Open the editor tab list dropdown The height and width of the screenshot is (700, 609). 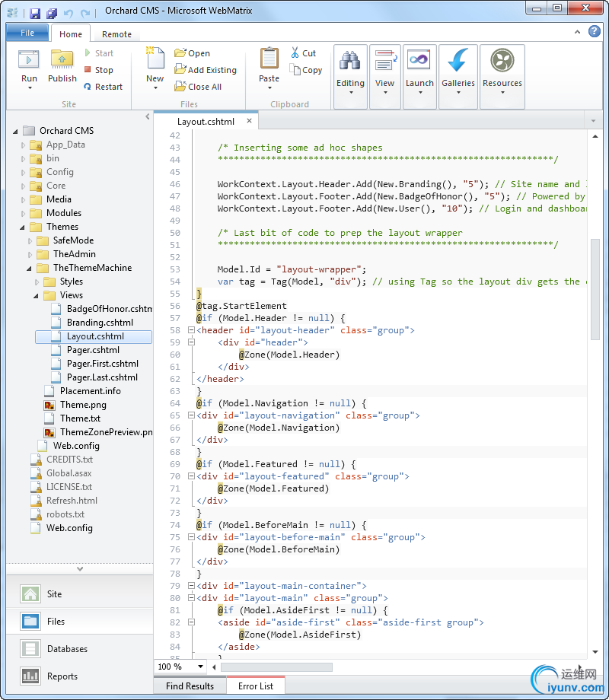593,121
